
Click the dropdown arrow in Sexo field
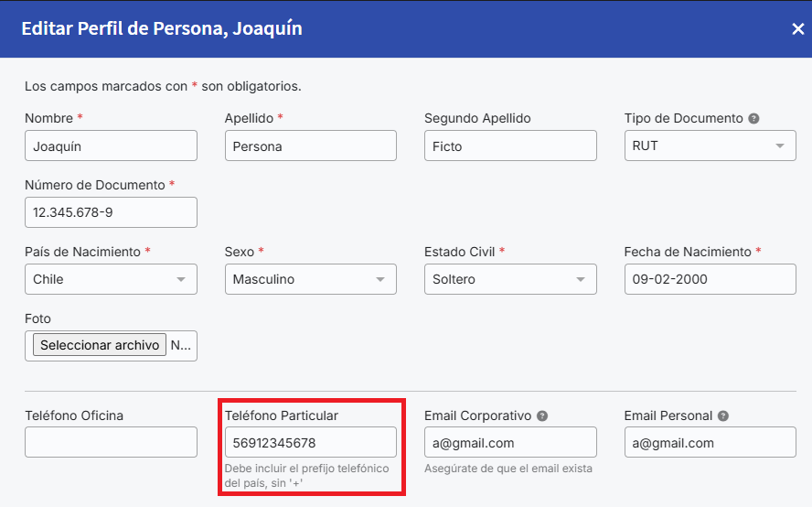(380, 280)
